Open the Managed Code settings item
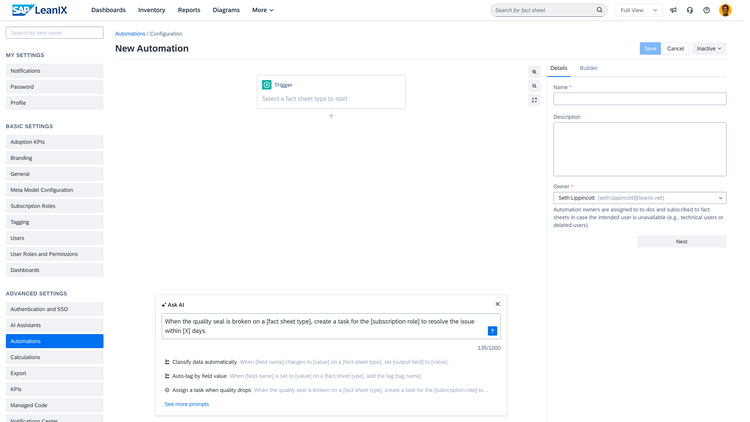750x422 pixels. (x=55, y=405)
